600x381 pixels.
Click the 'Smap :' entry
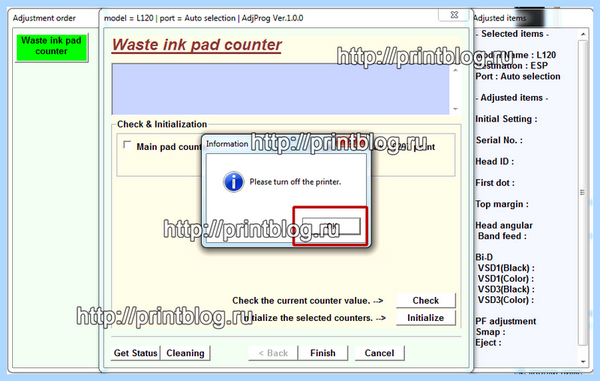point(491,332)
